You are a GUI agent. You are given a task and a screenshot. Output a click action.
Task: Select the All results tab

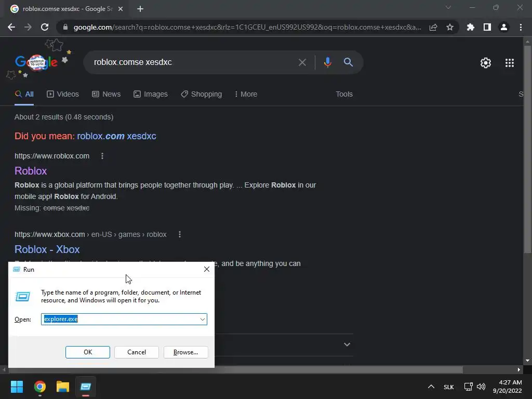[x=24, y=95]
